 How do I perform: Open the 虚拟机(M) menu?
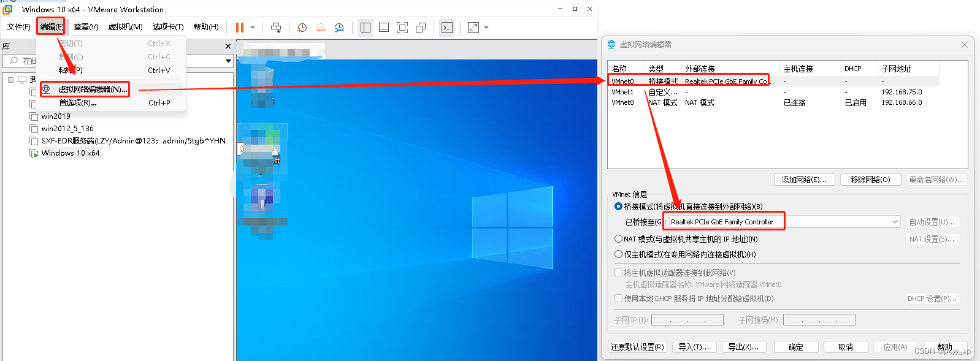point(125,27)
